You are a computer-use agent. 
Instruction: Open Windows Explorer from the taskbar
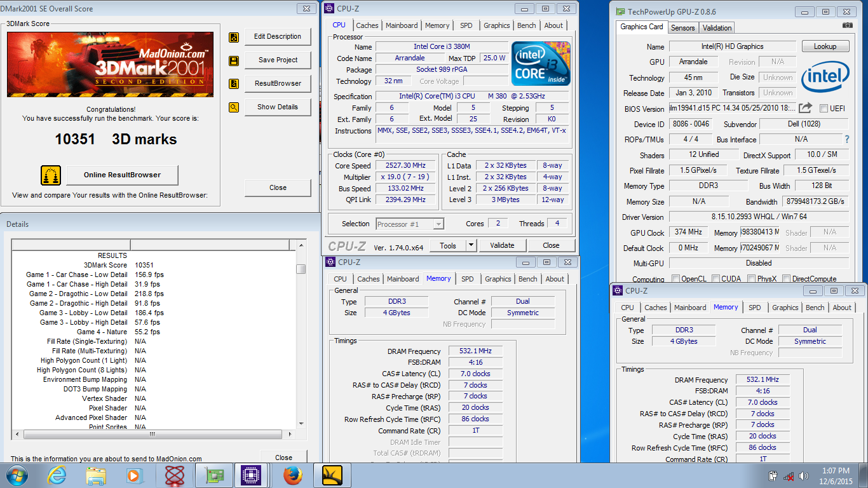pyautogui.click(x=96, y=475)
